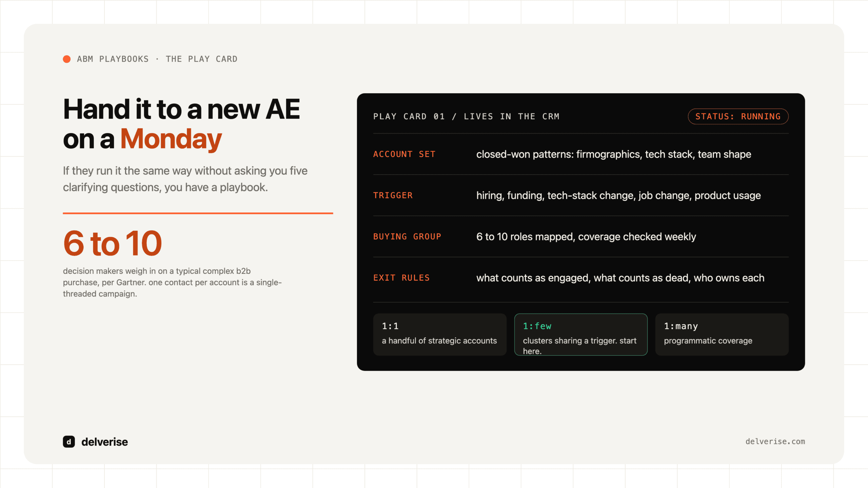Click the TRIGGER label

point(393,195)
